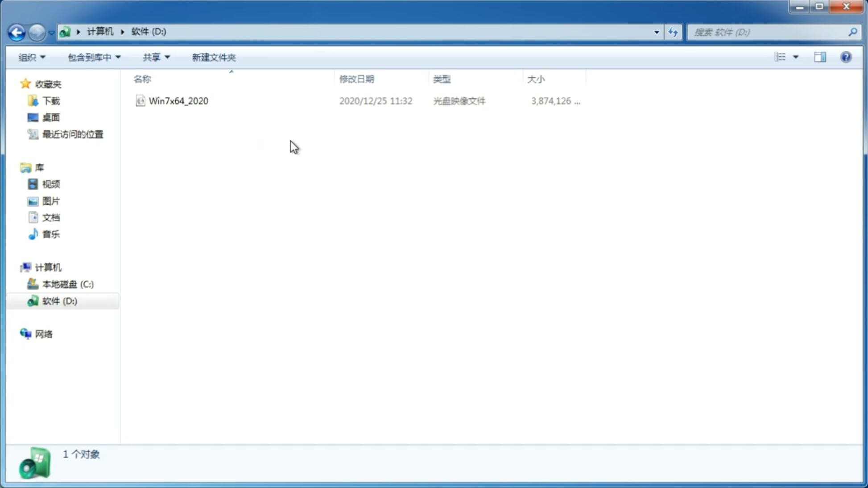This screenshot has height=488, width=868.
Task: Open the Win7x64_2020 ISO file
Action: (178, 101)
